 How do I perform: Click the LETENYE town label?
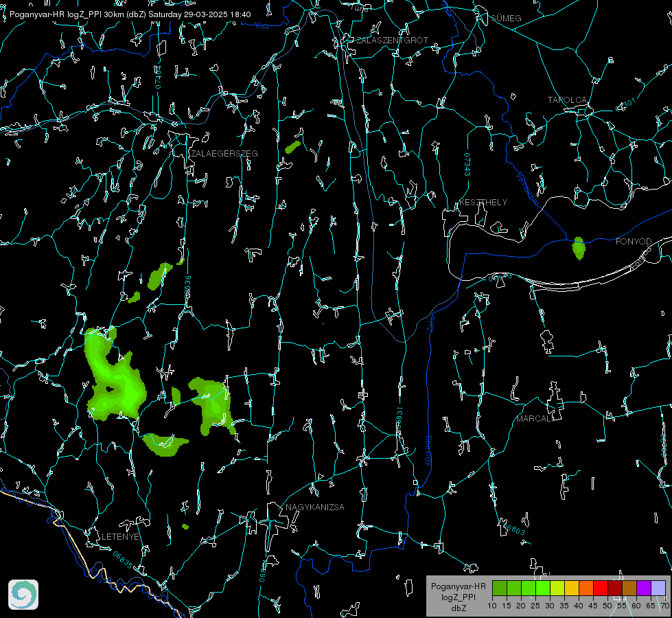click(120, 537)
